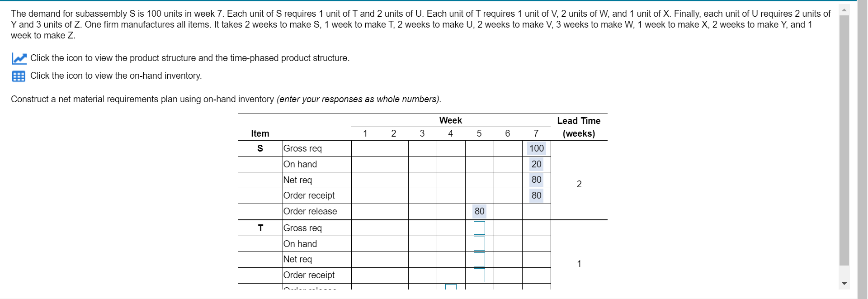Open the product structure chart icon
The width and height of the screenshot is (868, 299).
click(19, 58)
